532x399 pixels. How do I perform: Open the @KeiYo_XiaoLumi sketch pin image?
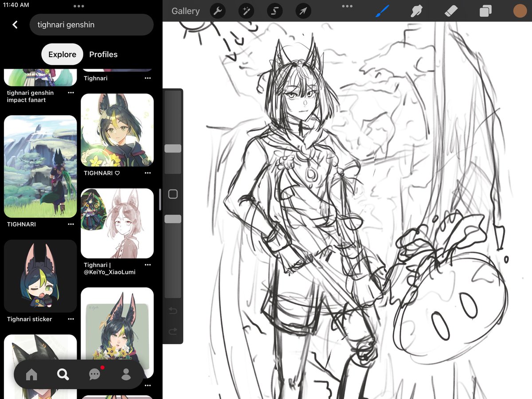click(117, 223)
